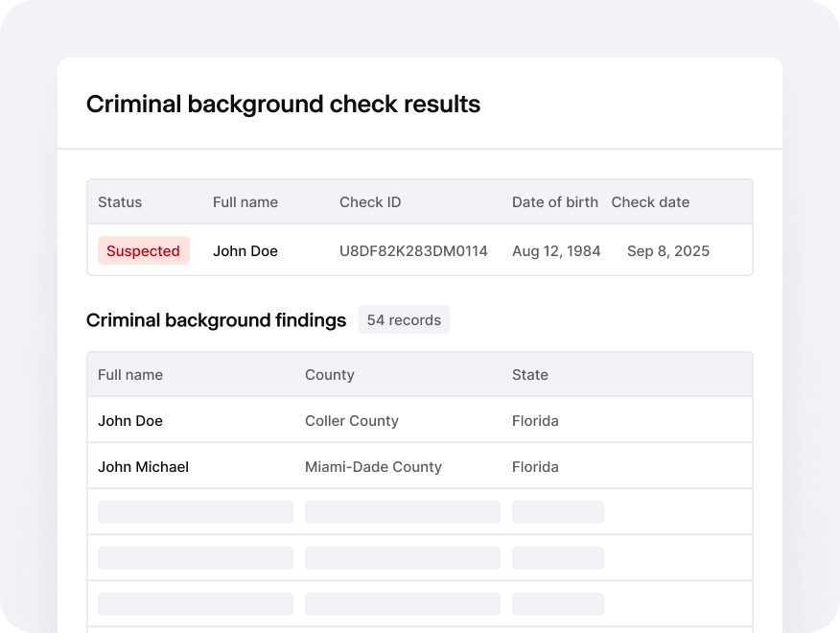Click the Criminal background check results heading

coord(283,105)
